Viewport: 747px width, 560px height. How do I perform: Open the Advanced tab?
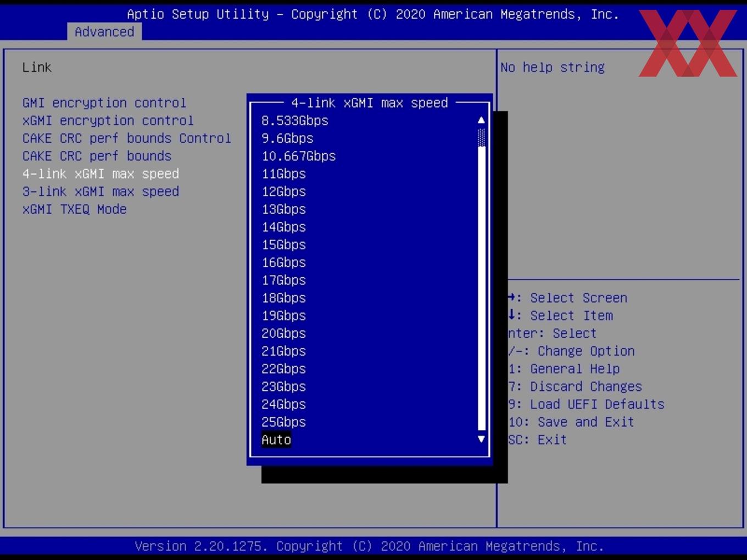click(x=104, y=32)
